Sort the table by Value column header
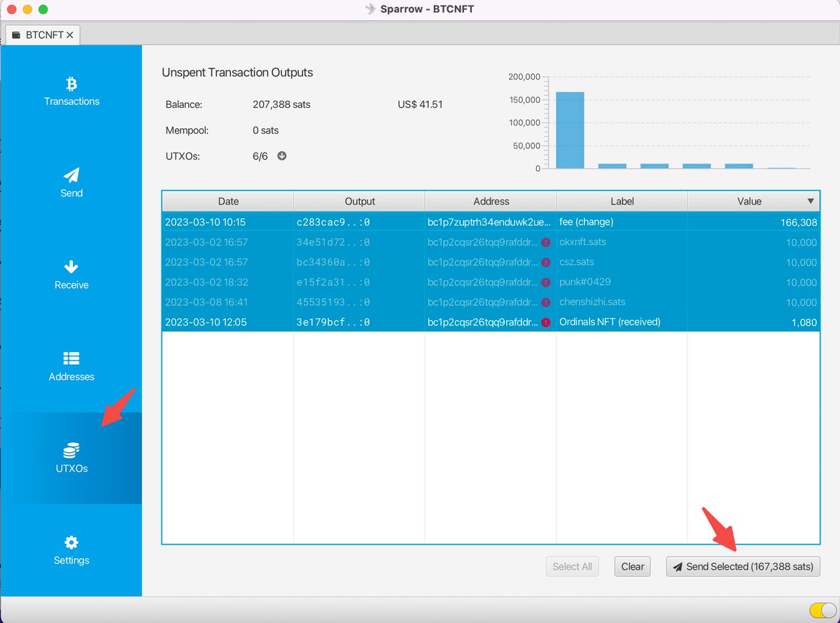This screenshot has height=623, width=840. (753, 201)
